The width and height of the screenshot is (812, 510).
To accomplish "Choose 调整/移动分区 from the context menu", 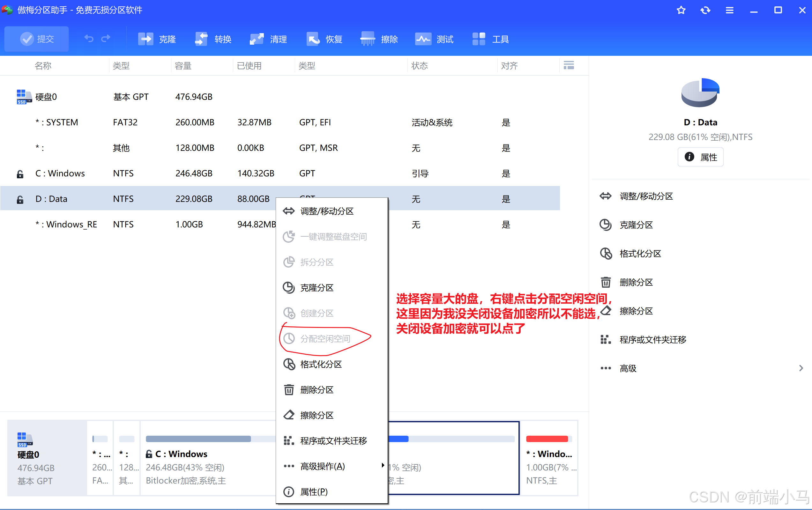I will [326, 211].
